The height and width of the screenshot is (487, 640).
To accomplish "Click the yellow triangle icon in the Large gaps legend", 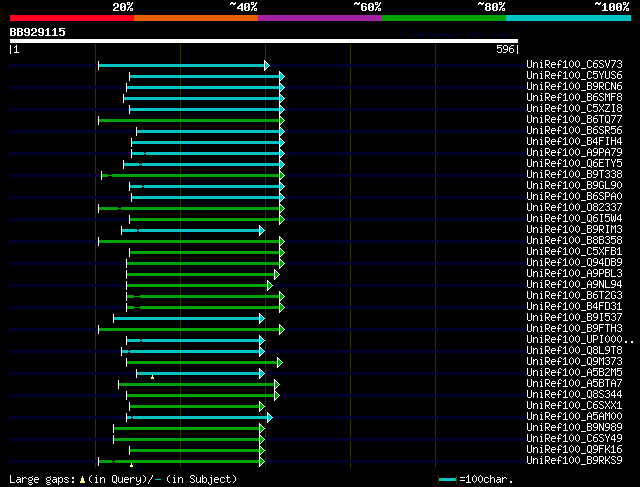I will point(82,480).
